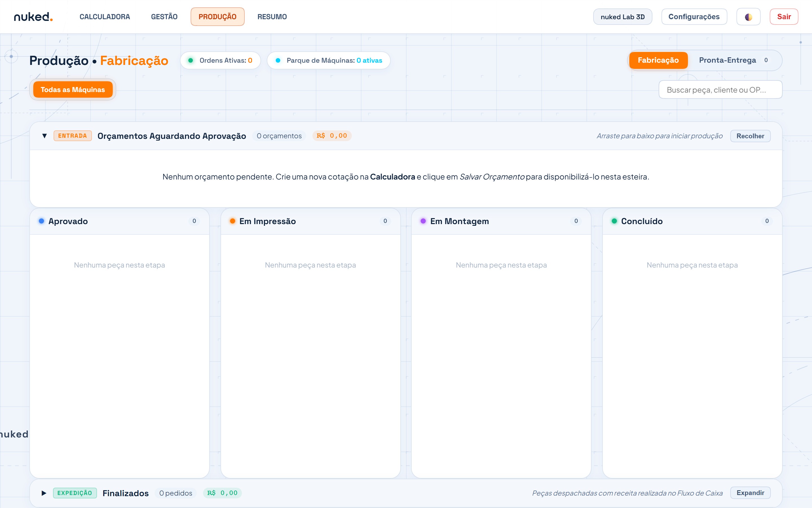
Task: Open Configurações
Action: click(694, 17)
